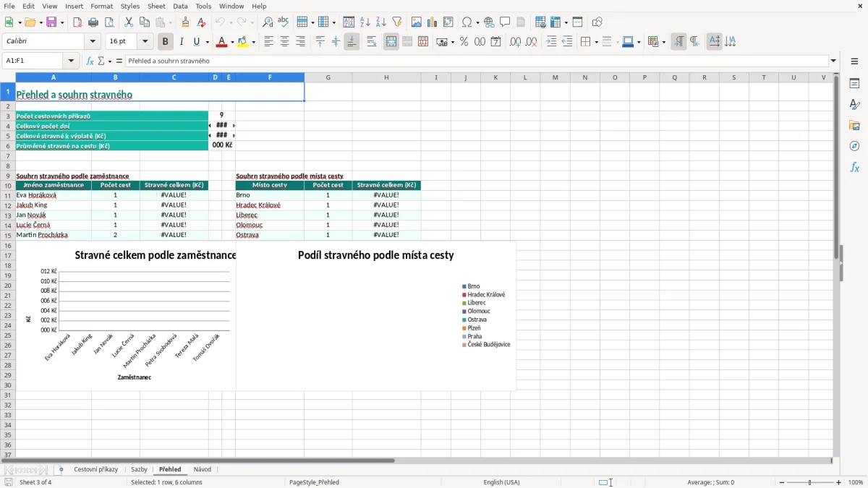
Task: Open background color dropdown arrow
Action: click(253, 42)
